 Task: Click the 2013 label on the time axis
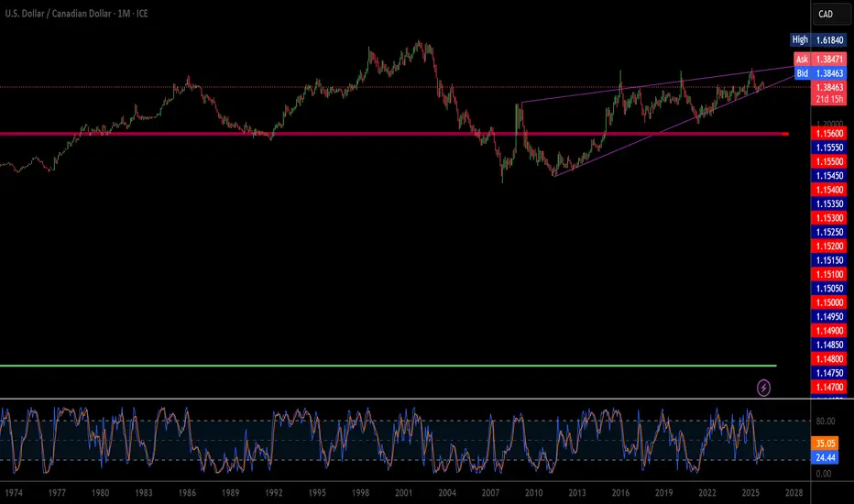click(x=576, y=493)
